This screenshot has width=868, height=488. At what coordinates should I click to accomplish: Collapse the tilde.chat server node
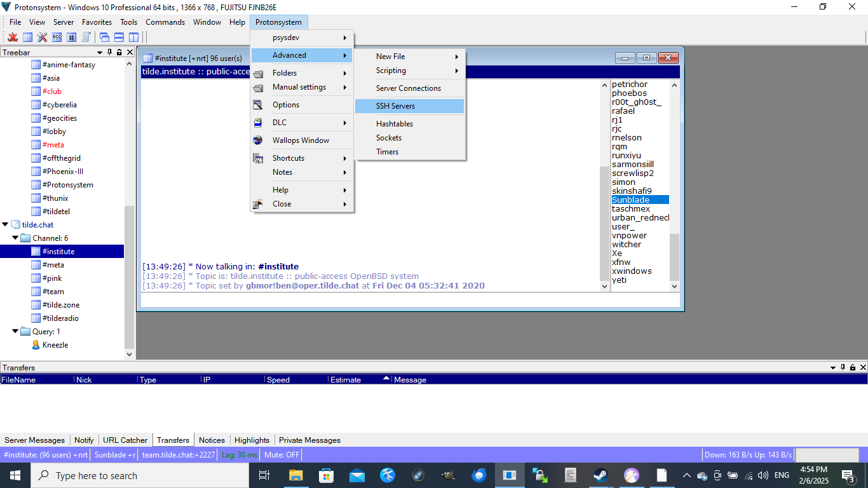(6, 224)
